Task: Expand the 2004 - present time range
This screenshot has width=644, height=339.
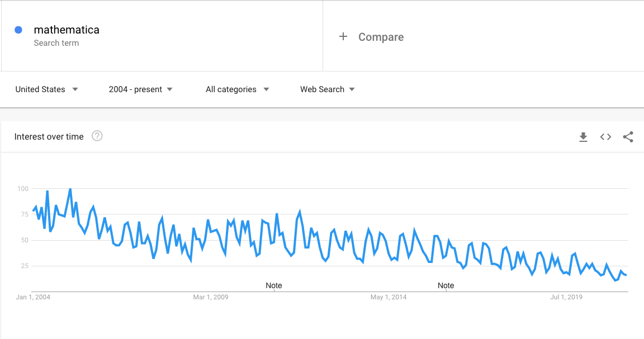Action: coord(140,89)
